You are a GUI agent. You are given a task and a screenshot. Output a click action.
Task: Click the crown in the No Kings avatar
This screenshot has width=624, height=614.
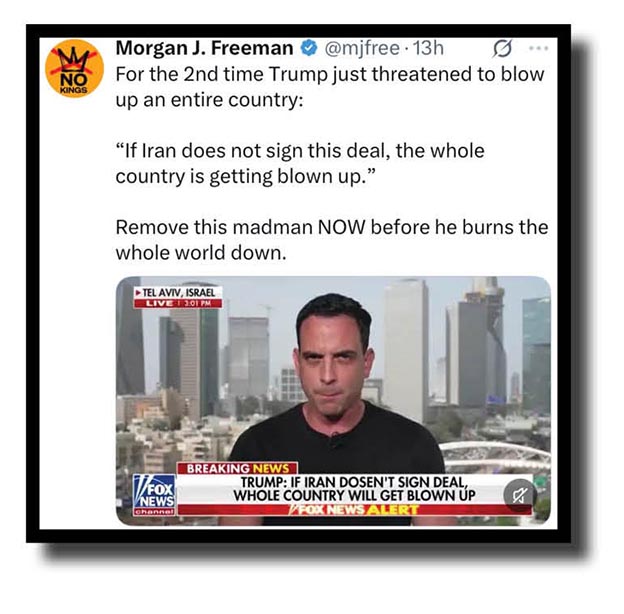[74, 60]
